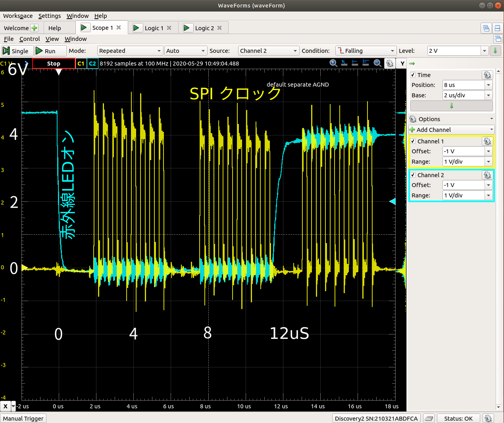Open Time settings gear icon
Viewport: 504px width, 423px height.
[487, 75]
